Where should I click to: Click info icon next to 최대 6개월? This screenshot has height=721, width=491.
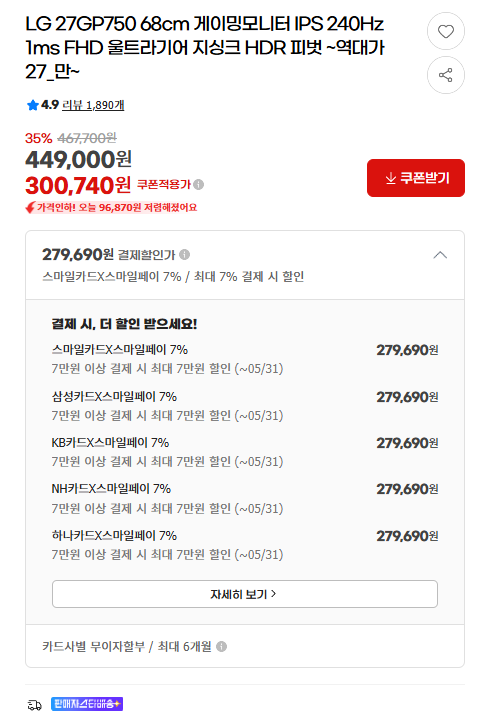coord(222,647)
